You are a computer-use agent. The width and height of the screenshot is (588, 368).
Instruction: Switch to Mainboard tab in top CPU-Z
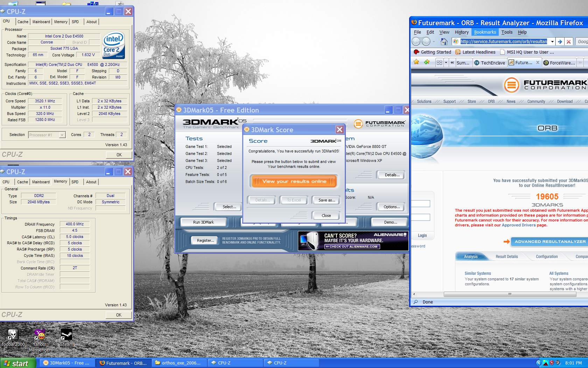[x=41, y=22]
